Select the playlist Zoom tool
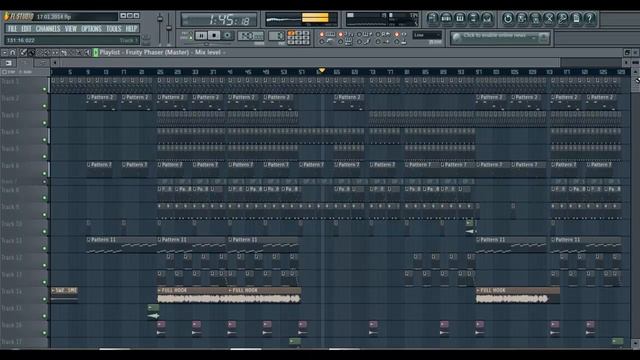Screen dimensions: 640x360 80,52
